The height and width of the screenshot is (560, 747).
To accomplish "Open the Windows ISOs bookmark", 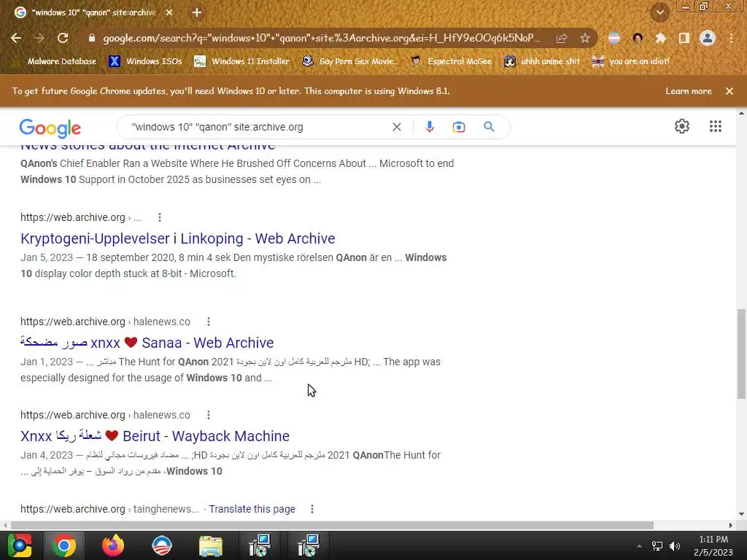I will (x=145, y=61).
